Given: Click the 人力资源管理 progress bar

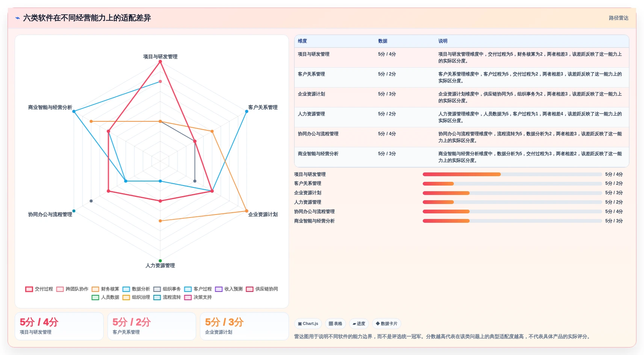Looking at the screenshot, I should click(512, 202).
